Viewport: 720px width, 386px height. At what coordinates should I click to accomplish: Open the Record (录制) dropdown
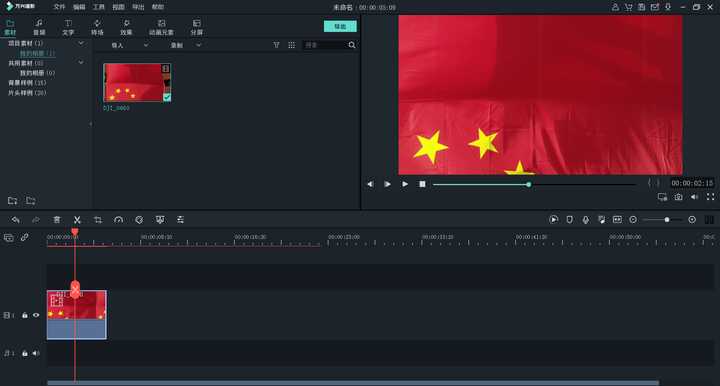click(186, 45)
